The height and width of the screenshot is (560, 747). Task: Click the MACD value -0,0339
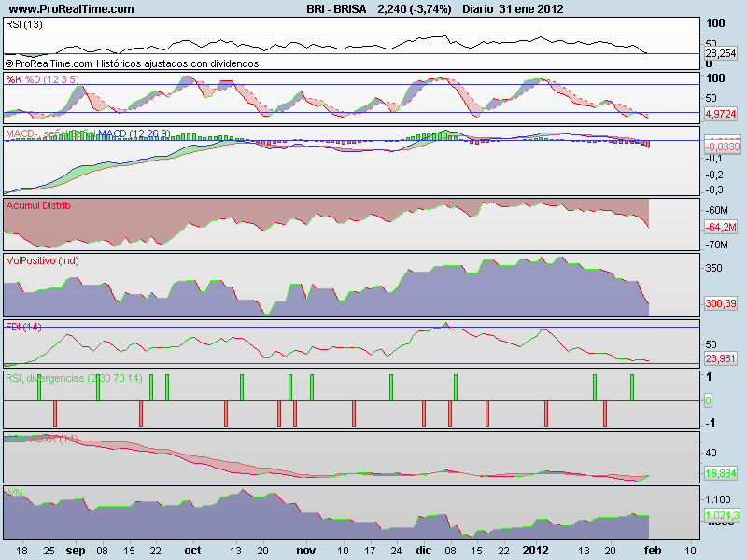coord(723,147)
